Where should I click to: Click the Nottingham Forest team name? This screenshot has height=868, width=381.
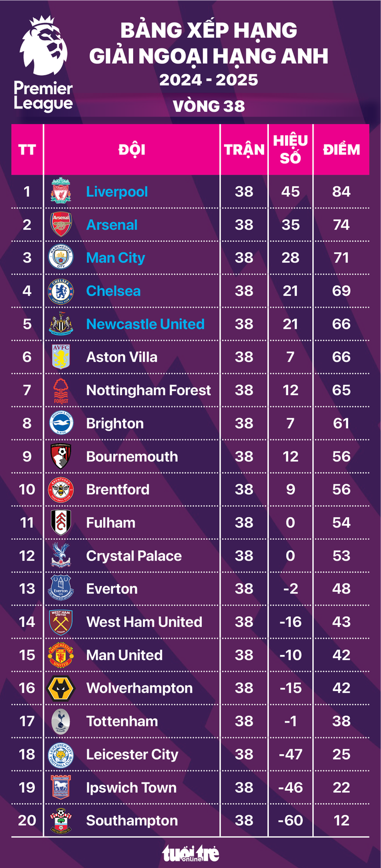click(x=148, y=390)
